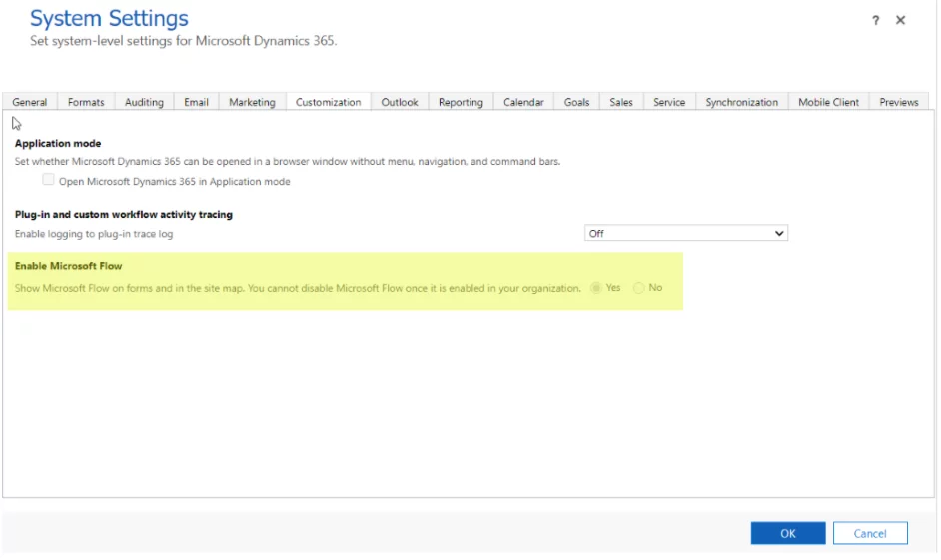Click the 'Set whether Microsoft Dynamics 365' description
This screenshot has height=560, width=941.
coord(288,162)
